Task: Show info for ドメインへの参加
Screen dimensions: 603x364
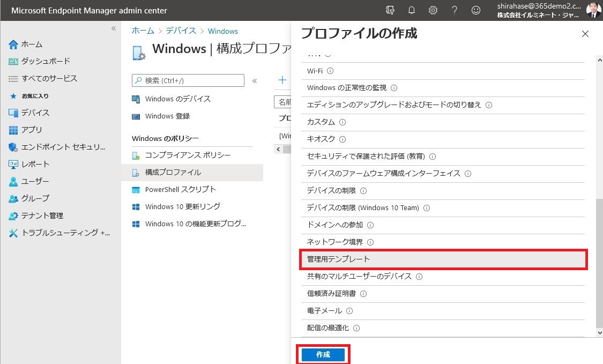Action: pyautogui.click(x=370, y=225)
